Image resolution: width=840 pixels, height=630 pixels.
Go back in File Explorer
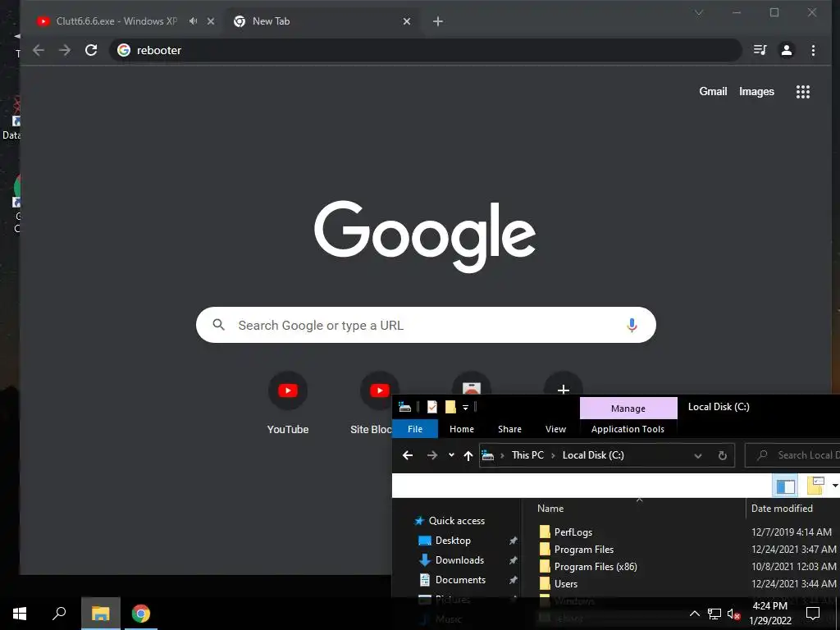tap(408, 455)
